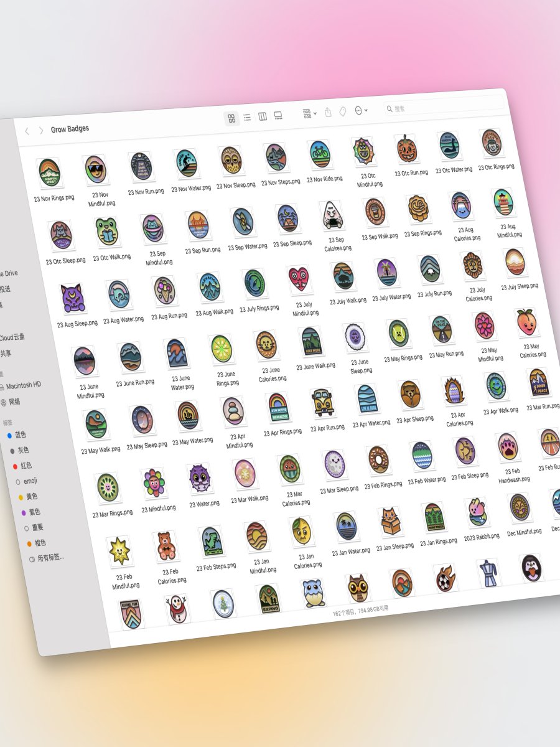Click the 23 Sep Caloires.png file name
The width and height of the screenshot is (560, 747).
click(x=337, y=243)
